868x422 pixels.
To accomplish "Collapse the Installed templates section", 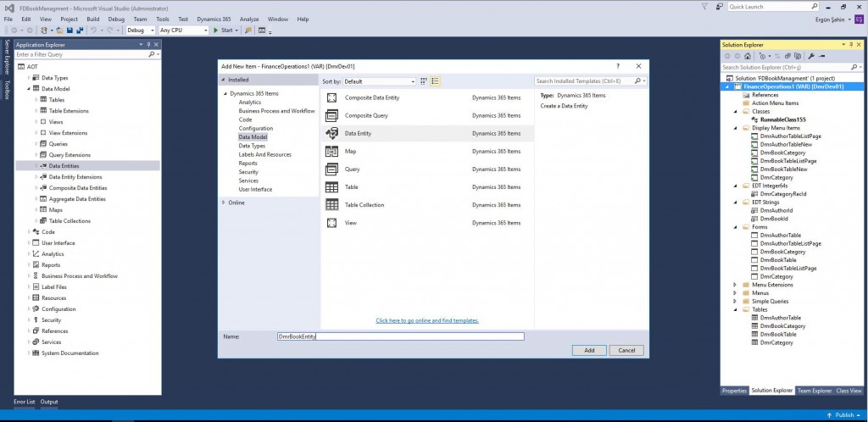I will (224, 80).
